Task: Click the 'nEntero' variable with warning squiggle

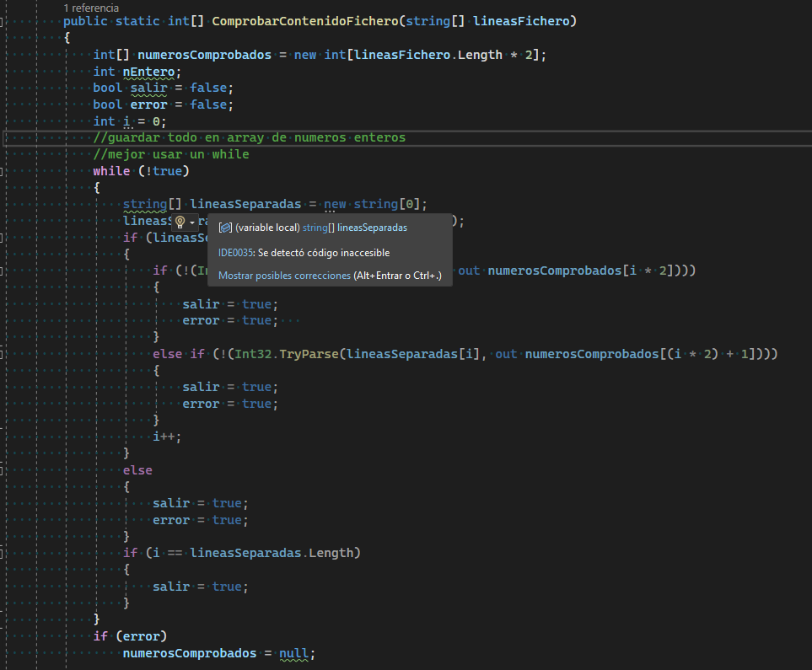Action: (148, 72)
